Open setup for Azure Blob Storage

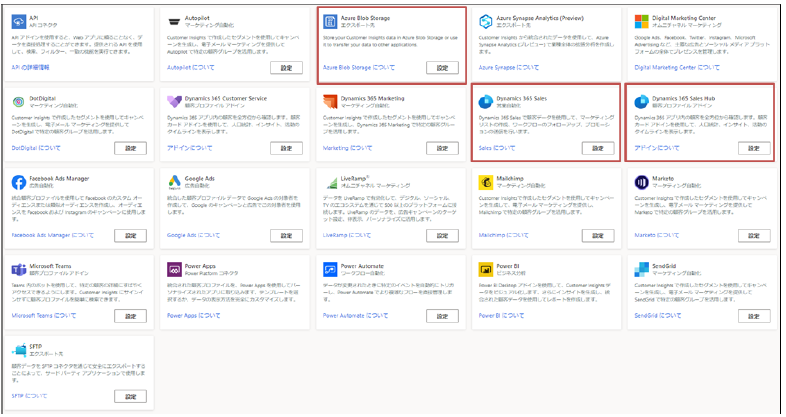click(x=442, y=68)
